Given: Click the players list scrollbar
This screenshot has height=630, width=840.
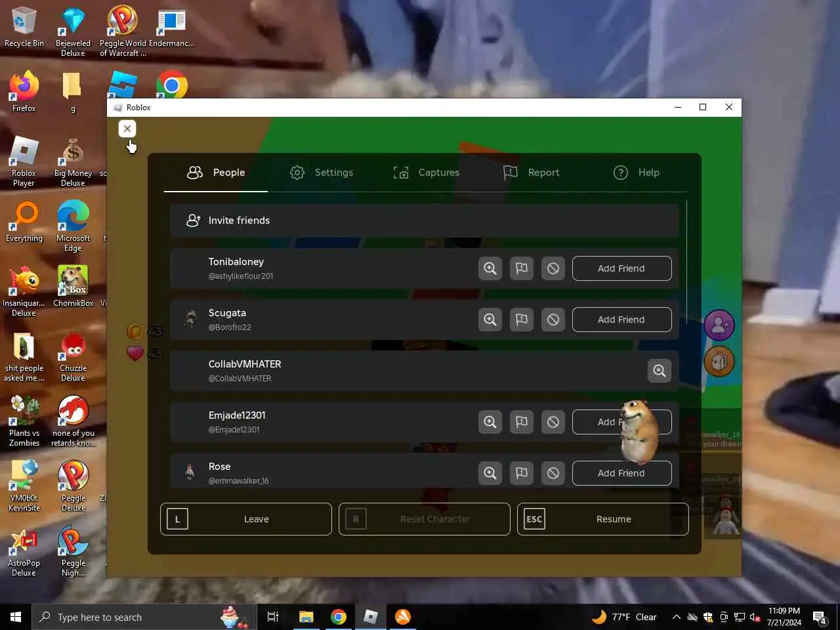Looking at the screenshot, I should [x=686, y=262].
